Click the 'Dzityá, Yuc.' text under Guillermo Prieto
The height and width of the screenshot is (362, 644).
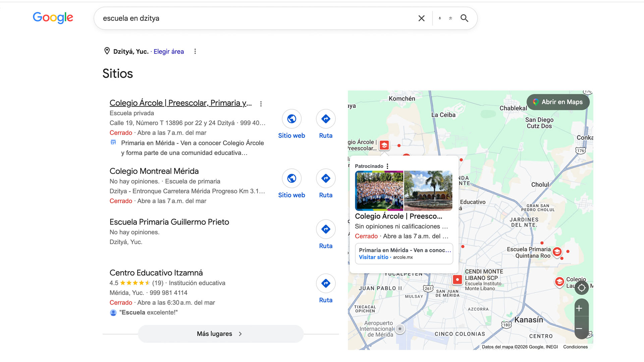pyautogui.click(x=126, y=242)
